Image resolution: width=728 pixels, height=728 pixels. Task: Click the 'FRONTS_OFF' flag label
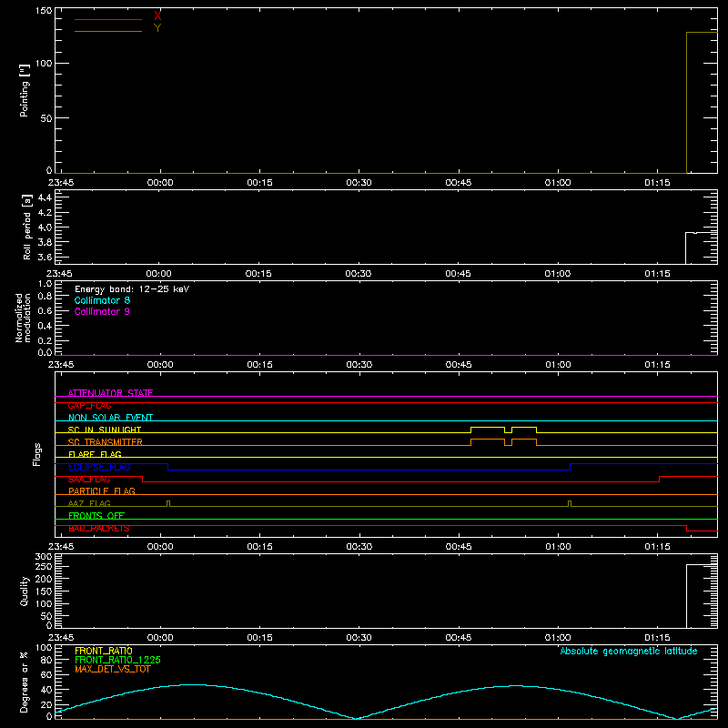point(96,516)
